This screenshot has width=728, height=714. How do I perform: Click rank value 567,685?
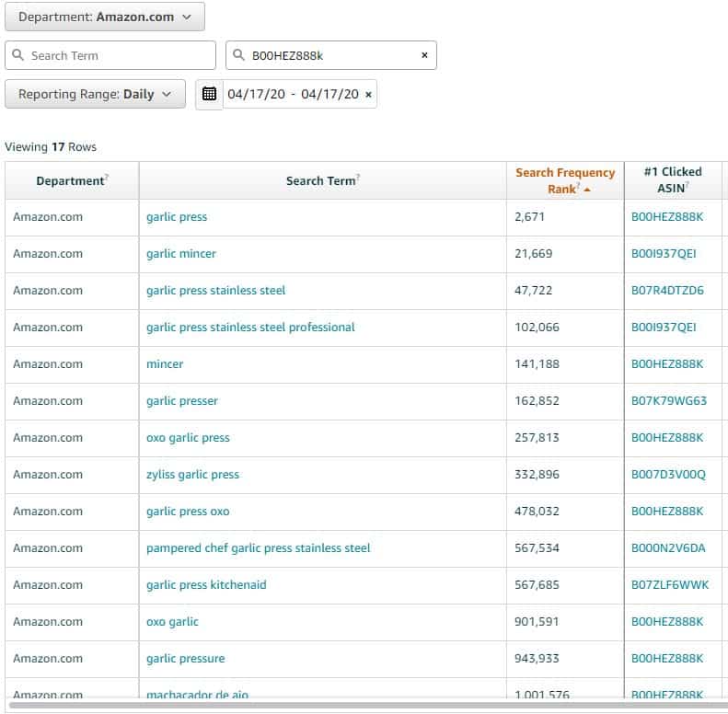pos(537,585)
